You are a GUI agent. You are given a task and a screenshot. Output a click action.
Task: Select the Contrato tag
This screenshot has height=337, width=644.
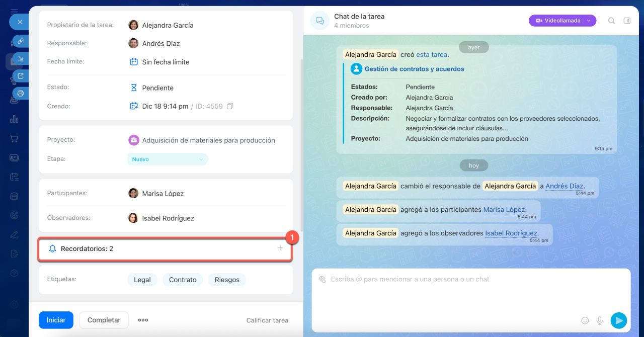pos(183,280)
